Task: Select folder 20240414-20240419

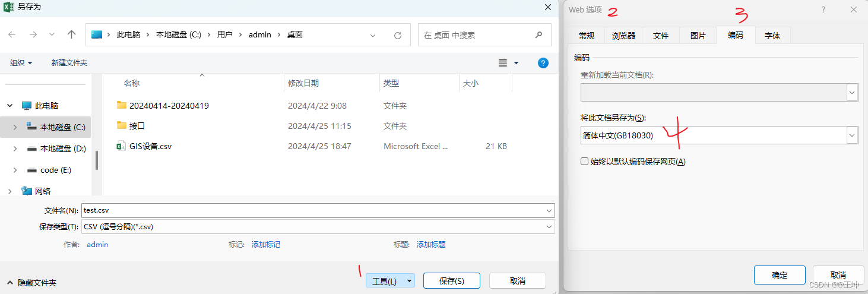Action: click(x=169, y=106)
